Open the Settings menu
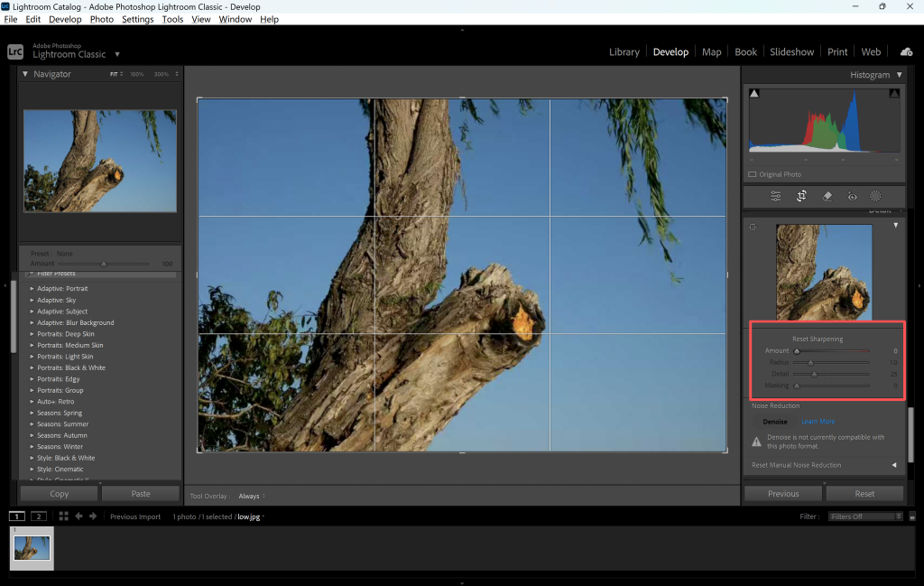The image size is (924, 586). tap(137, 19)
